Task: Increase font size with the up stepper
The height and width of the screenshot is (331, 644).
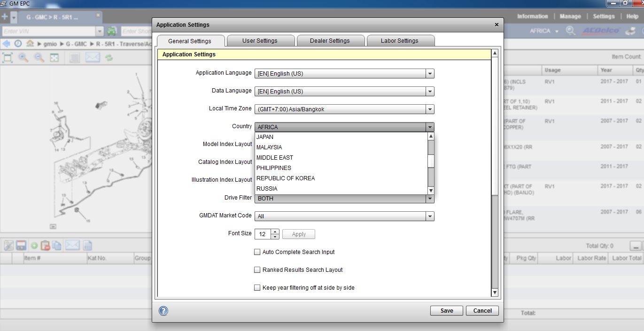Action: click(x=275, y=231)
